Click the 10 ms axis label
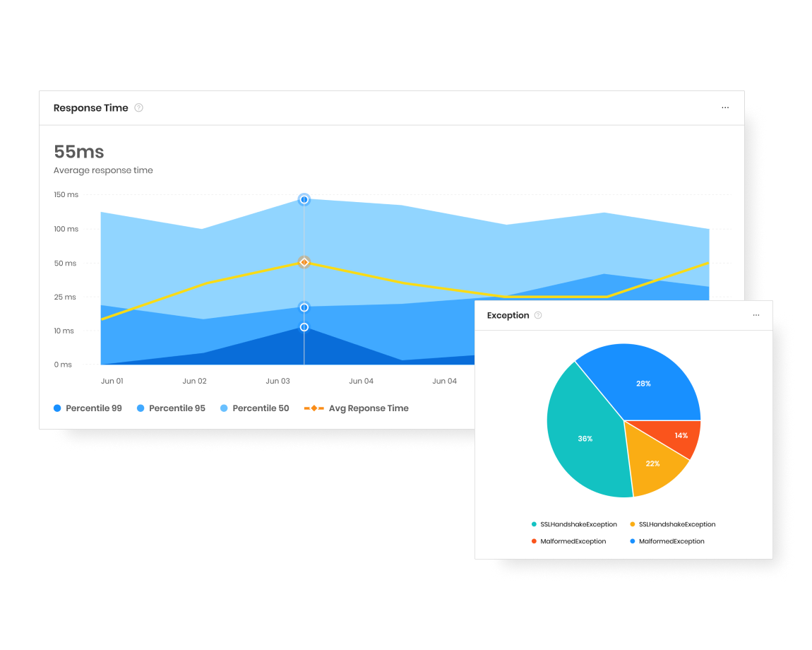This screenshot has height=650, width=812. pos(64,331)
